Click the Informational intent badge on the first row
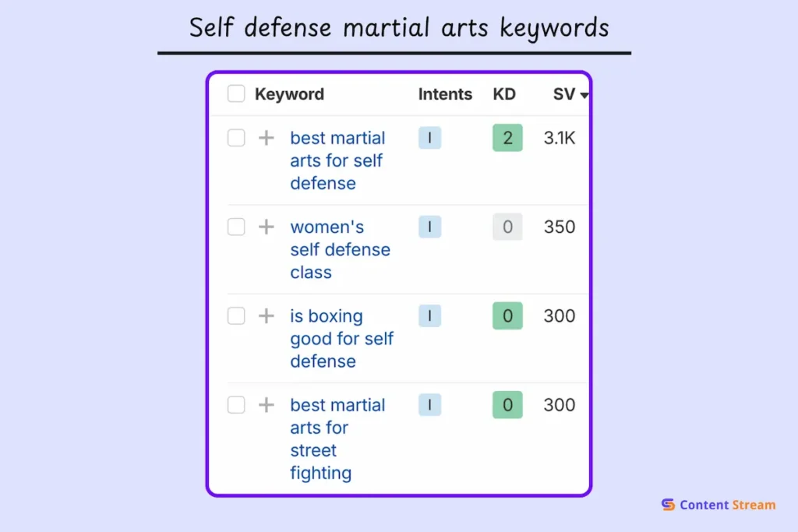 tap(429, 138)
